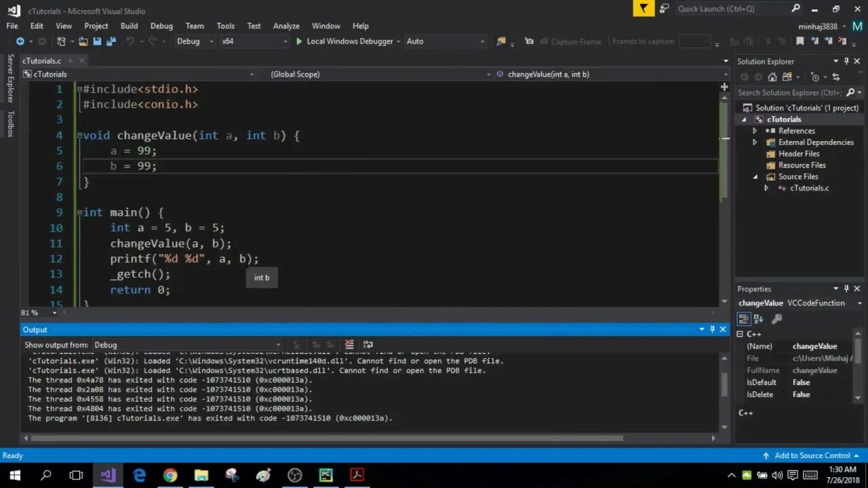Click the Windows Start button
The image size is (868, 488).
[x=15, y=475]
